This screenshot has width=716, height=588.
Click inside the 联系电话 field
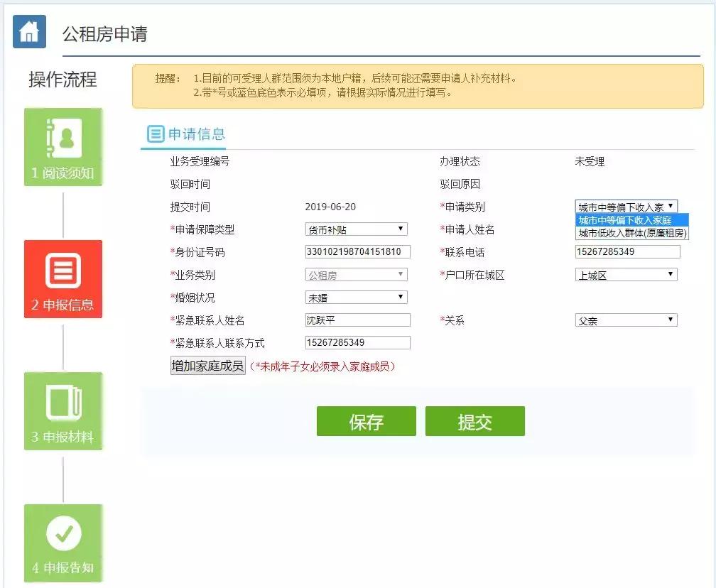point(628,251)
